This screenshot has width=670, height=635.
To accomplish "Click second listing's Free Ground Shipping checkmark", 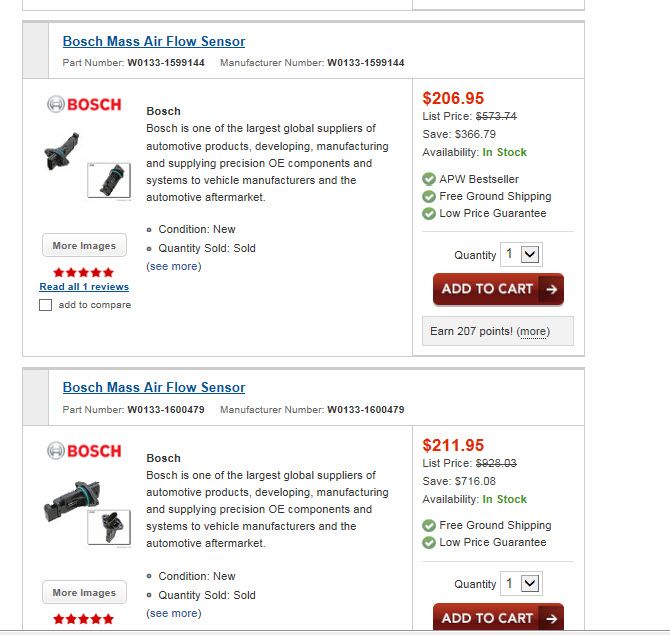I will point(429,526).
